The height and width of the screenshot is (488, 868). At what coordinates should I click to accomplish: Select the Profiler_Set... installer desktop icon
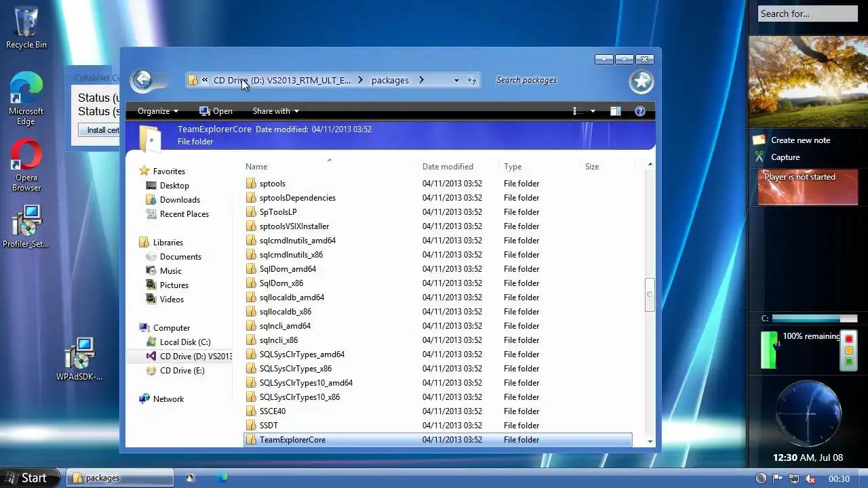(26, 226)
